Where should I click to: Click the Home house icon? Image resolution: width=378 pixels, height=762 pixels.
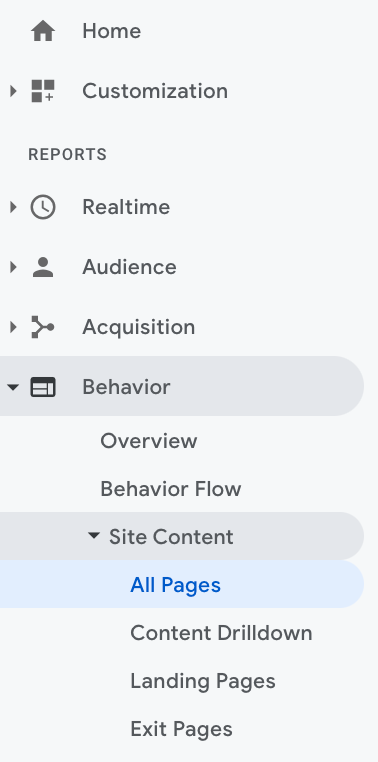pos(43,32)
